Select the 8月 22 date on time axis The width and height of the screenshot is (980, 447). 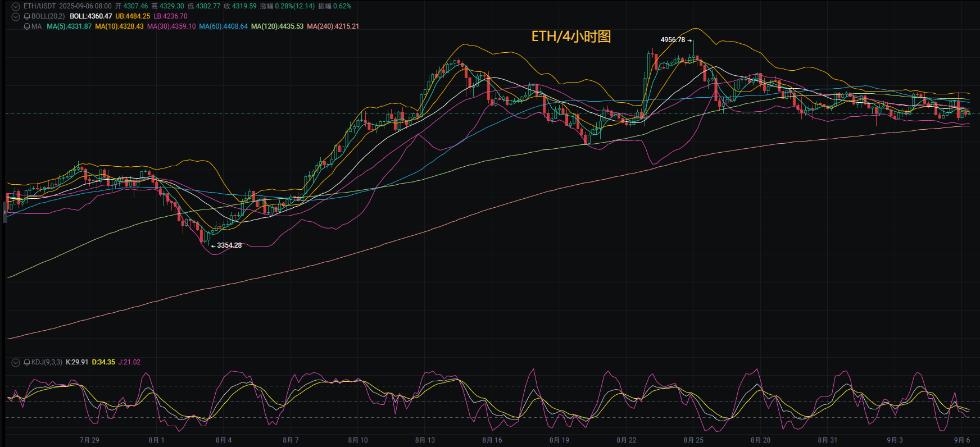tap(627, 440)
